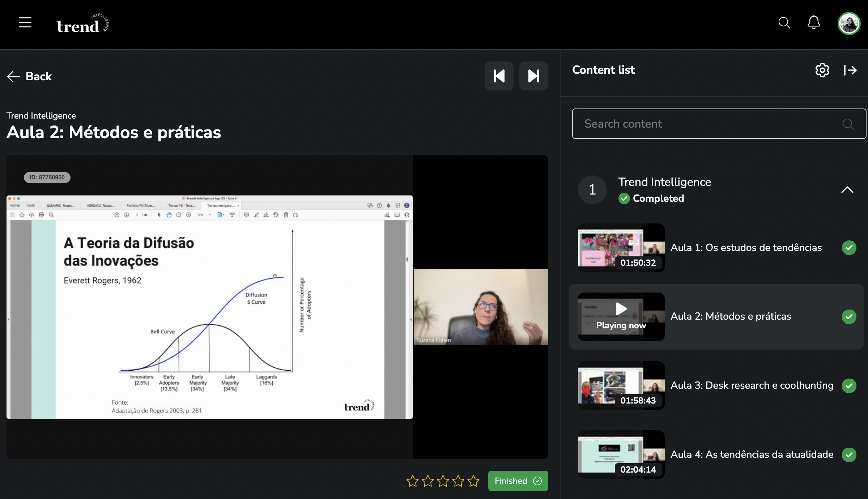Click the completed checkmark for Aula 3

pos(849,386)
